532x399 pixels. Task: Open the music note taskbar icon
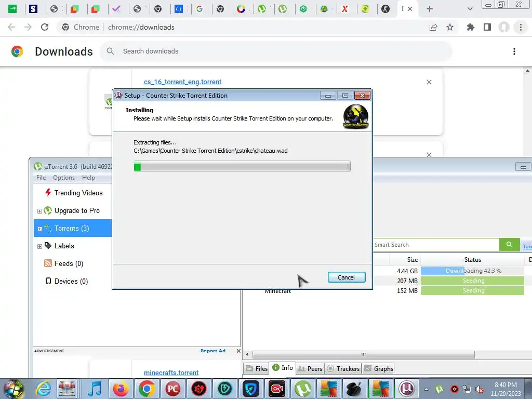pyautogui.click(x=95, y=389)
